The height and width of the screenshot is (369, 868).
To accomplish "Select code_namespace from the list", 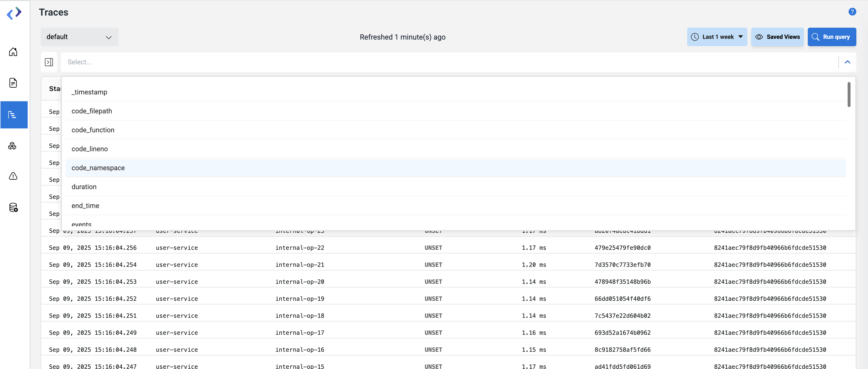I will click(x=98, y=168).
